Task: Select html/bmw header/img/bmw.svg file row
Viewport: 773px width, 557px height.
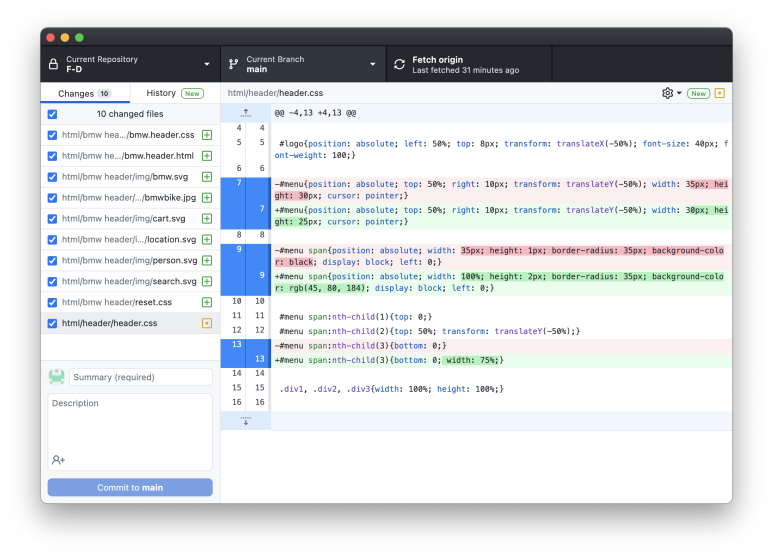Action: (131, 177)
